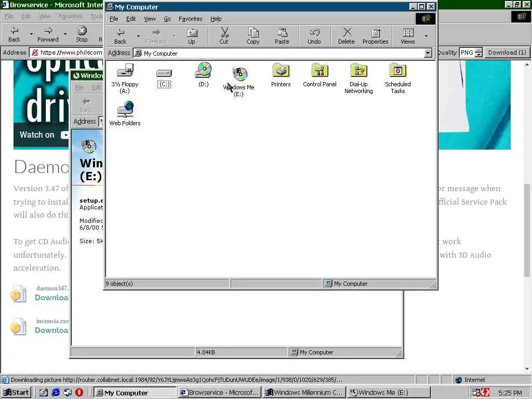Click the Cut scissors toolbar button
Screen dimensions: 532x399
click(224, 36)
